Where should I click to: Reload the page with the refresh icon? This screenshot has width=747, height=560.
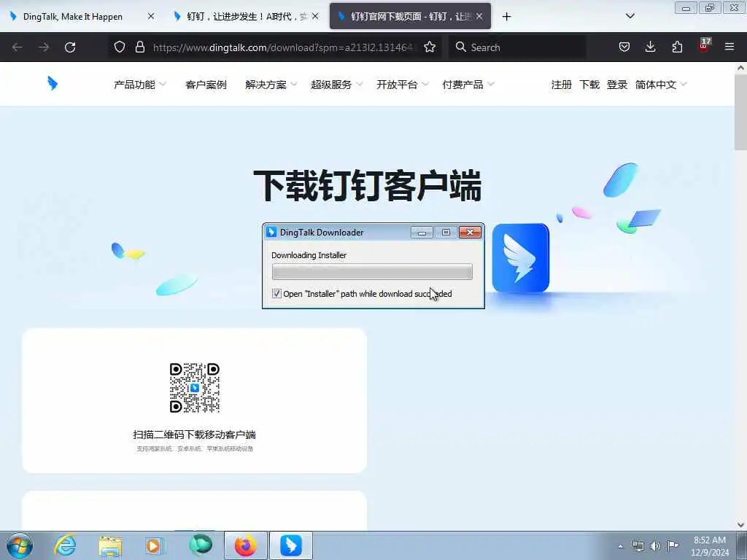(70, 47)
